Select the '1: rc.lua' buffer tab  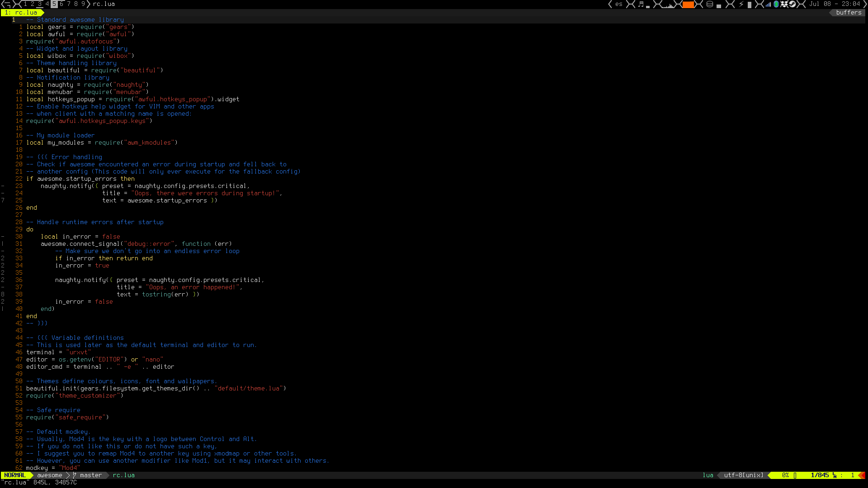coord(21,13)
